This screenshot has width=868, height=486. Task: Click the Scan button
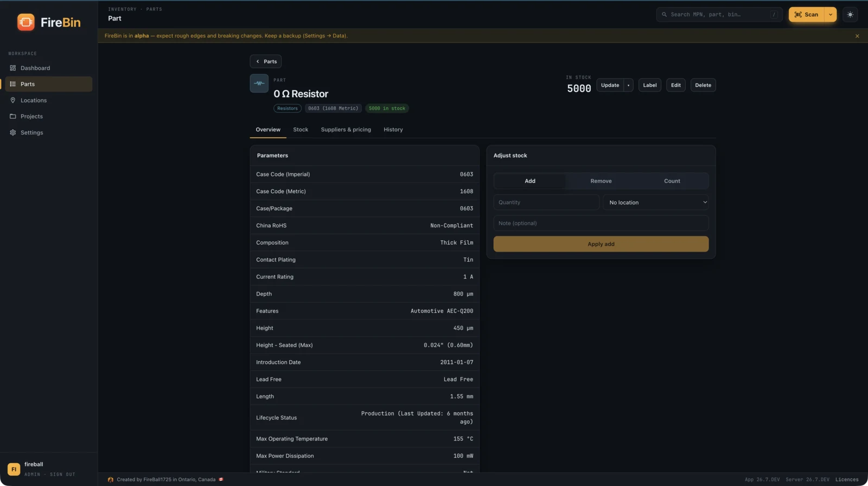807,15
